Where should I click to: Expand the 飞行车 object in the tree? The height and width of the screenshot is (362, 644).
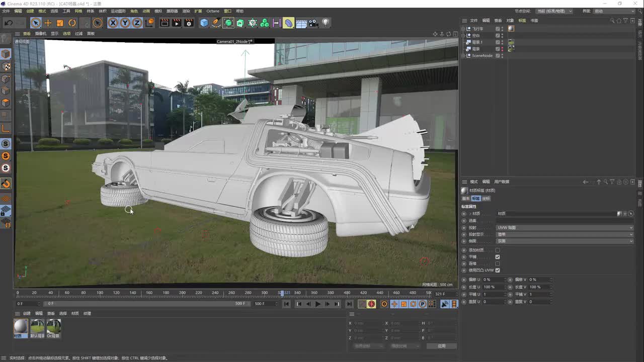coord(463,29)
